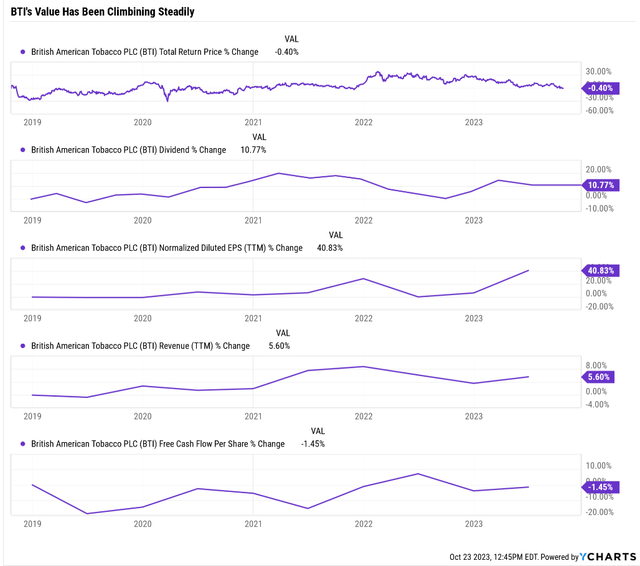Click the Free Cash Flow legend dot
The height and width of the screenshot is (566, 640).
(22, 443)
